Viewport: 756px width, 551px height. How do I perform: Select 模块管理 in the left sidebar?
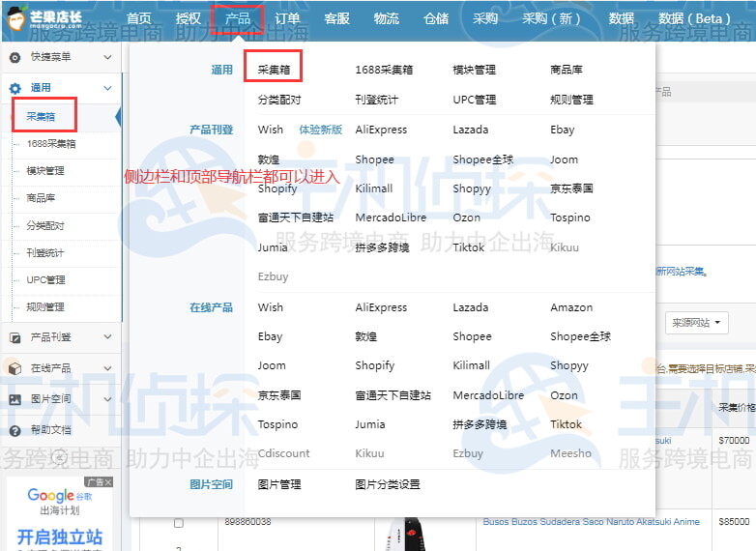(x=45, y=171)
